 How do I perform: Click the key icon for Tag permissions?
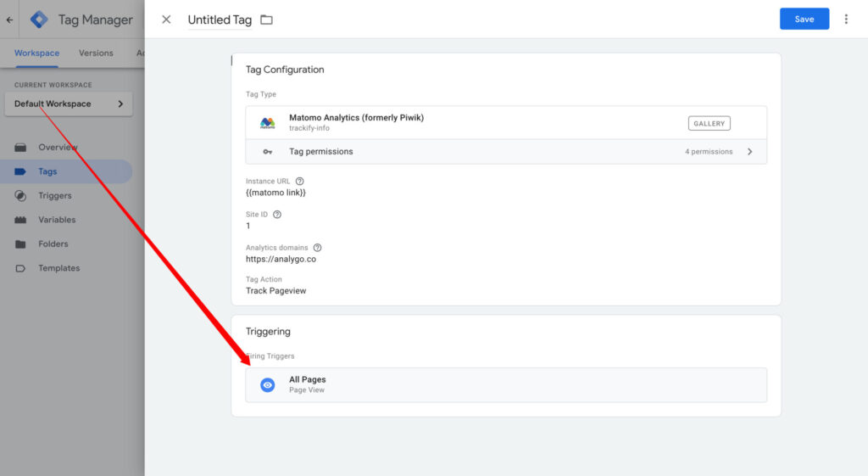pyautogui.click(x=267, y=152)
